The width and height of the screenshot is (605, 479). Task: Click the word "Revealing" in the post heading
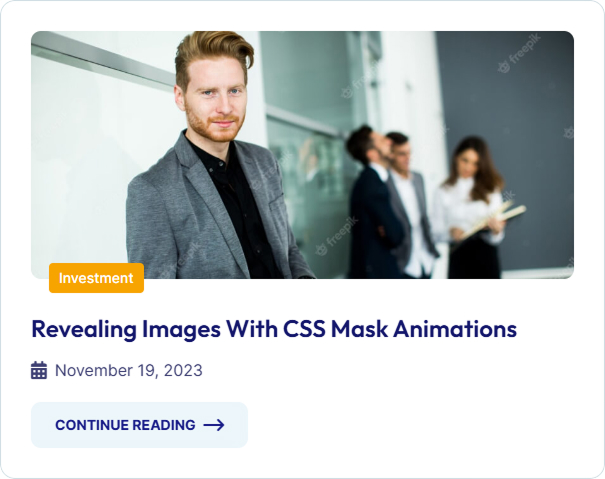84,330
